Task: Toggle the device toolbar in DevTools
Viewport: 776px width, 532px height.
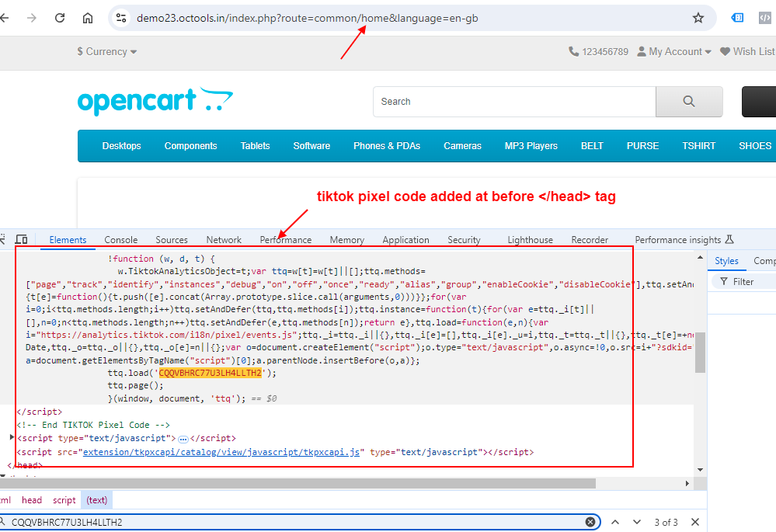Action: tap(21, 239)
